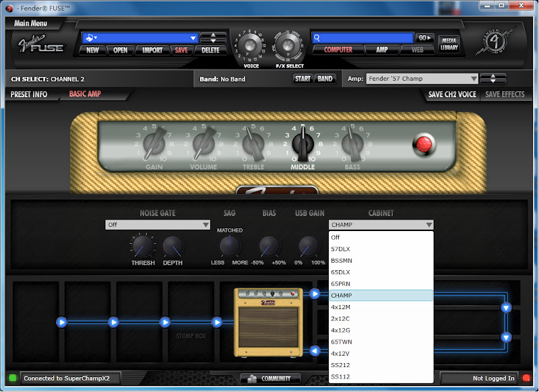The image size is (539, 392).
Task: Select Off in the cabinet list
Action: [381, 237]
